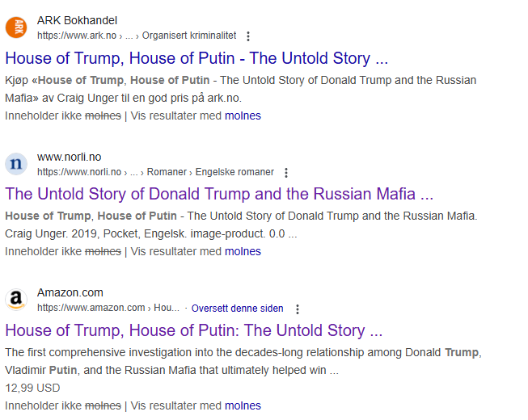Screen dimensions: 528x420
Task: Open three-dot menu for ARK Bokhandel result
Action: pos(248,36)
